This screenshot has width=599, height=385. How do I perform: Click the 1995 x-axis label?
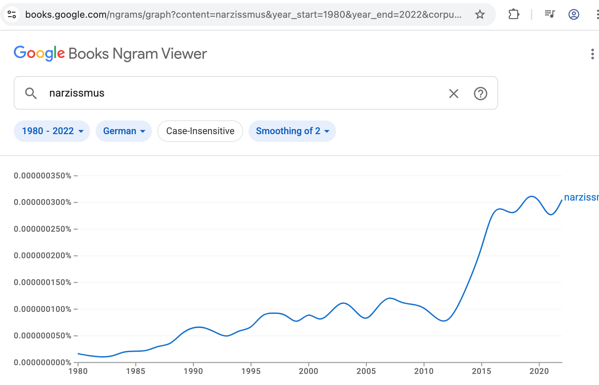tap(251, 371)
